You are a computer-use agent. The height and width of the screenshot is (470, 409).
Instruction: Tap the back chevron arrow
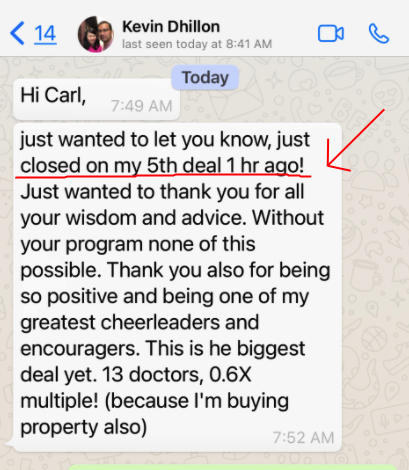[17, 33]
